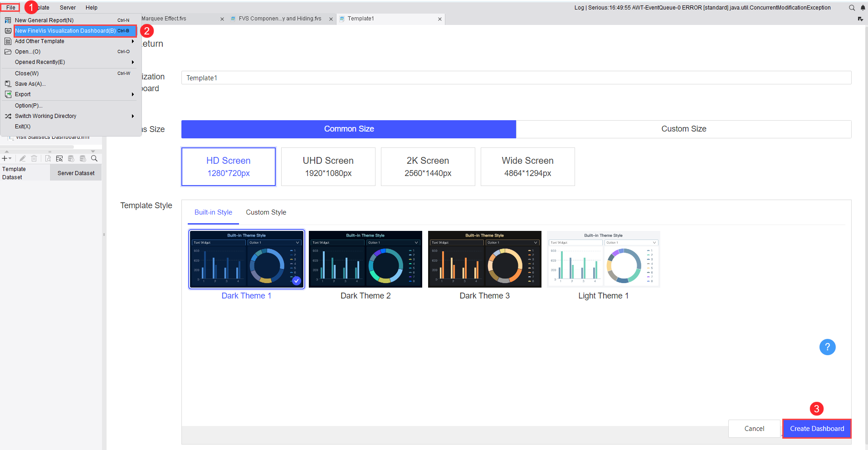Choose New General Report(N) from File menu

click(70, 20)
